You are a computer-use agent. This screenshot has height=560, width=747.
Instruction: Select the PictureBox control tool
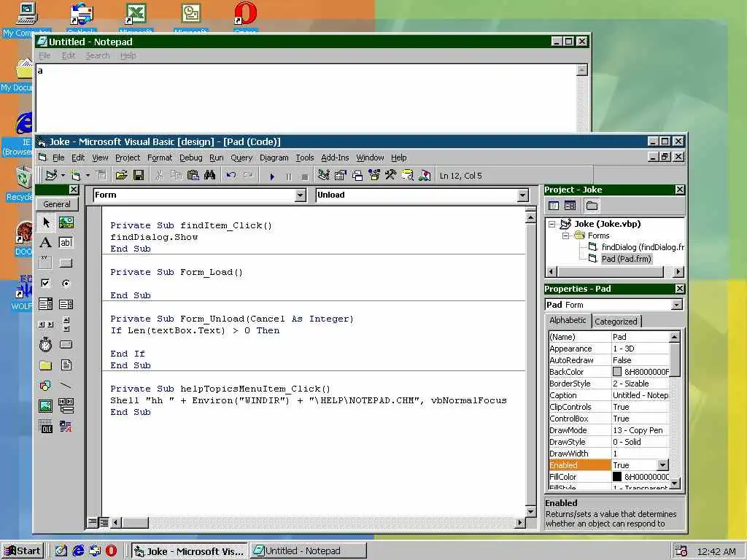coord(66,222)
